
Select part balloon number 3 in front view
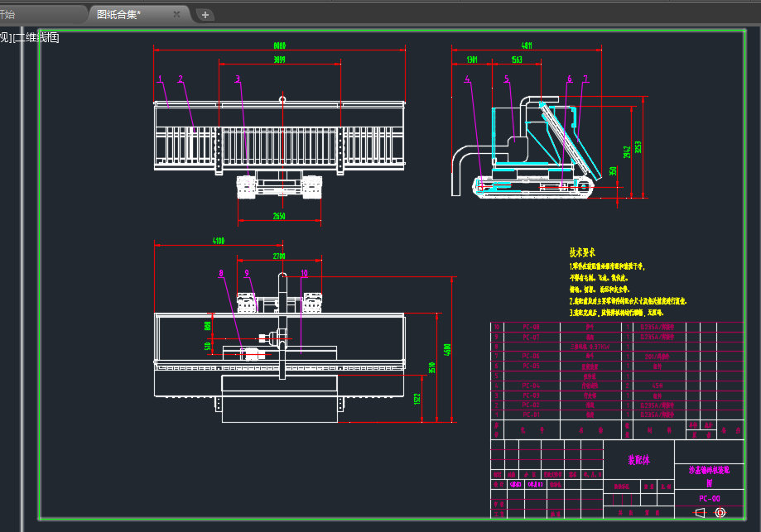point(237,79)
